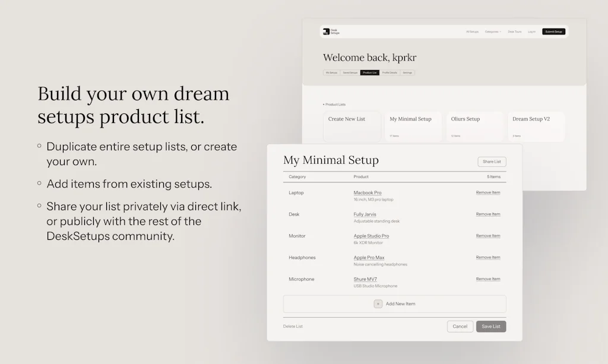
Task: Remove the Shure MV7 item
Action: click(488, 279)
